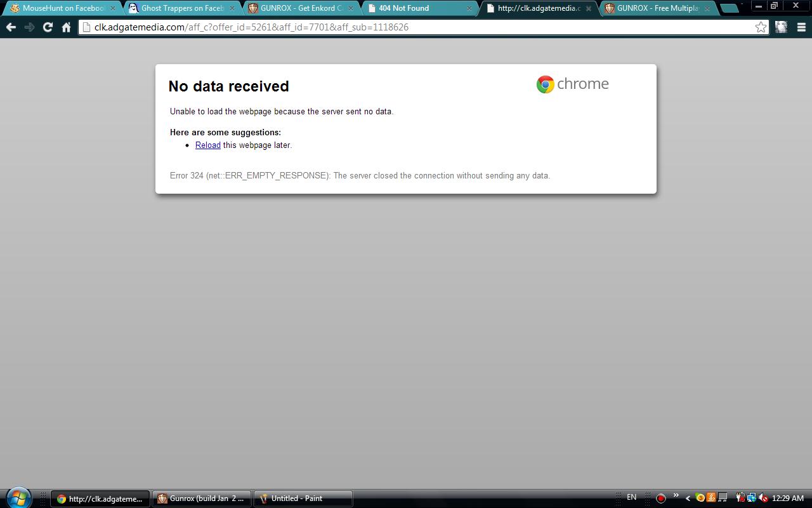Screen dimensions: 812x508
Task: Click the extension avatar icon beside menu
Action: [782, 27]
